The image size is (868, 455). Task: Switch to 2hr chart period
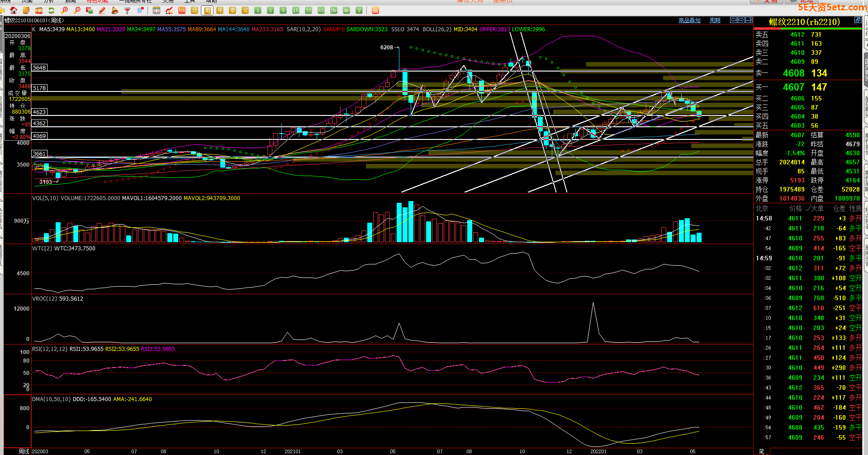(x=334, y=10)
